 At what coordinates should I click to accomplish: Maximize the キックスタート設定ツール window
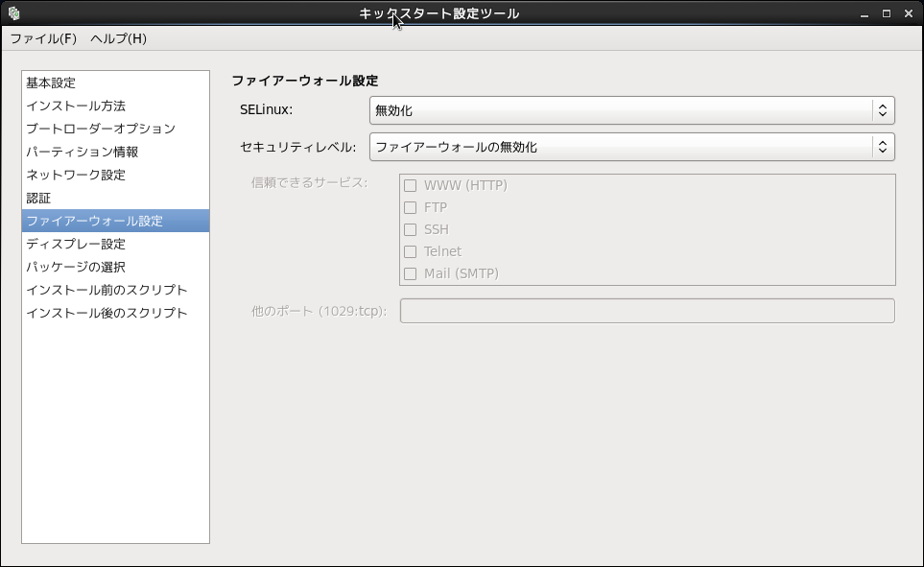click(886, 13)
